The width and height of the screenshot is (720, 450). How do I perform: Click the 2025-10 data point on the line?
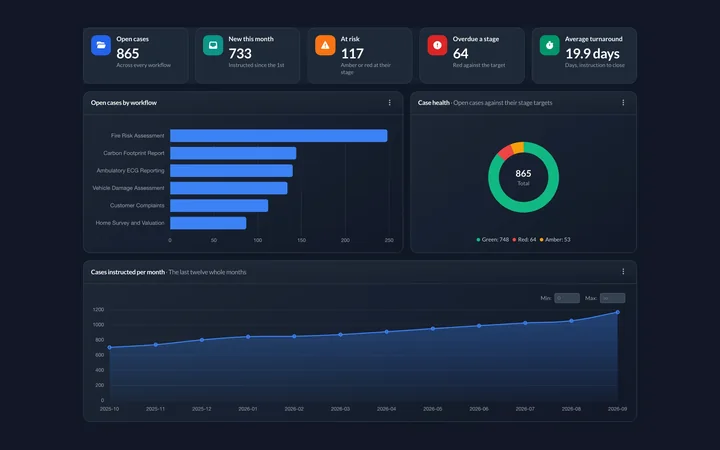[109, 348]
